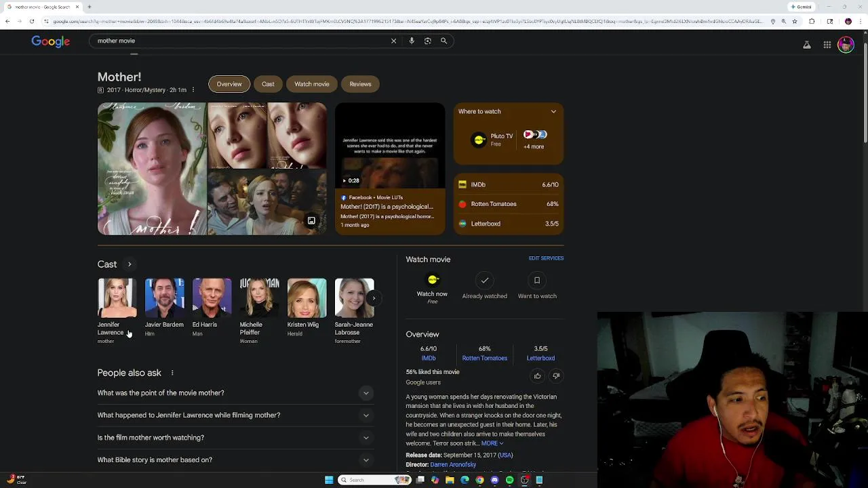The width and height of the screenshot is (868, 488).
Task: Open the Google apps grid
Action: tap(827, 45)
